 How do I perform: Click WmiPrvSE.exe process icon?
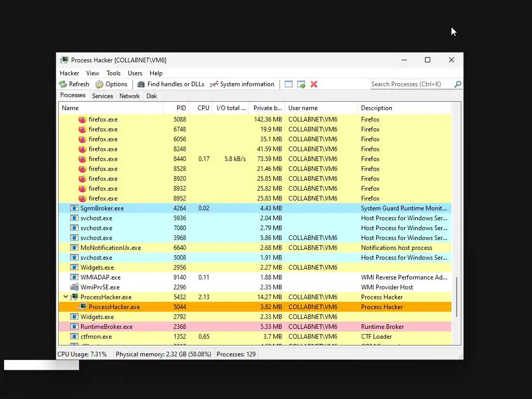(74, 287)
